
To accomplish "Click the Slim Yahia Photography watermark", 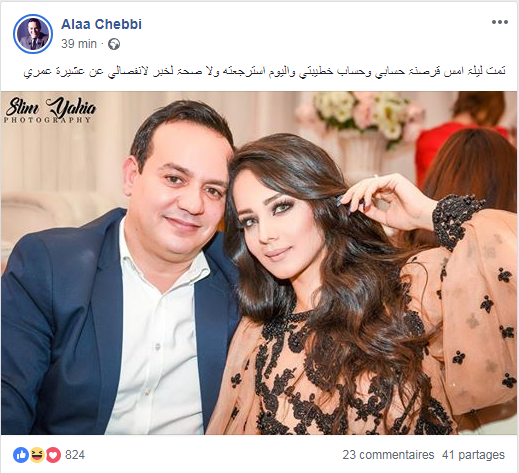I will [50, 110].
